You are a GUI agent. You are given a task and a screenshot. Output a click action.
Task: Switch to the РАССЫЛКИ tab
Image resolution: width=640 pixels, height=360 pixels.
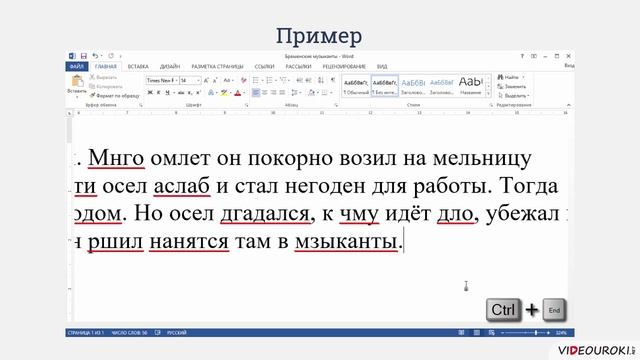[298, 67]
